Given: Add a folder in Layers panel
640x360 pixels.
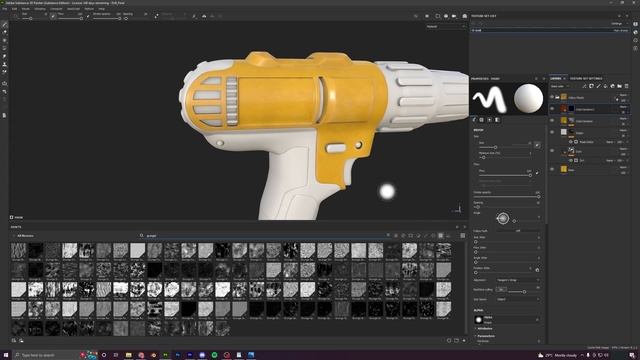Looking at the screenshot, I should (619, 86).
